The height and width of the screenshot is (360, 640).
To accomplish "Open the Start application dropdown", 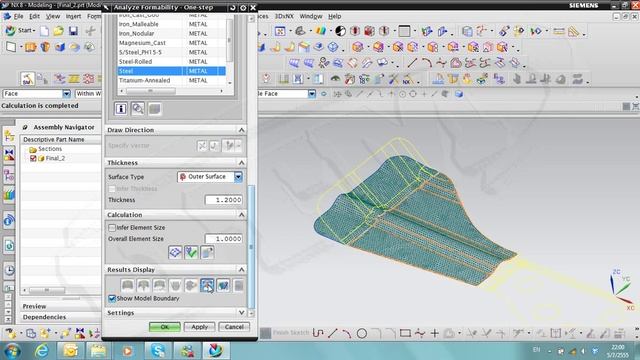I will (20, 31).
